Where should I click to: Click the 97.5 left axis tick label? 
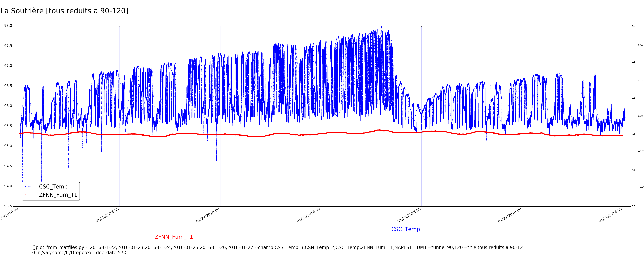click(x=8, y=46)
